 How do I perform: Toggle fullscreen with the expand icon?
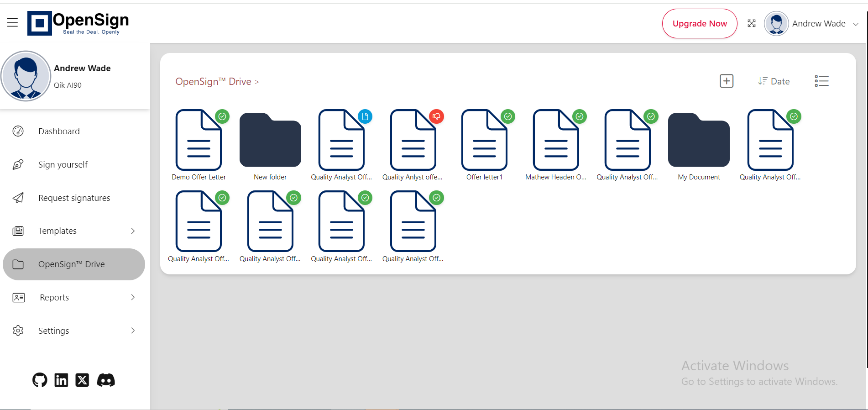pos(752,23)
